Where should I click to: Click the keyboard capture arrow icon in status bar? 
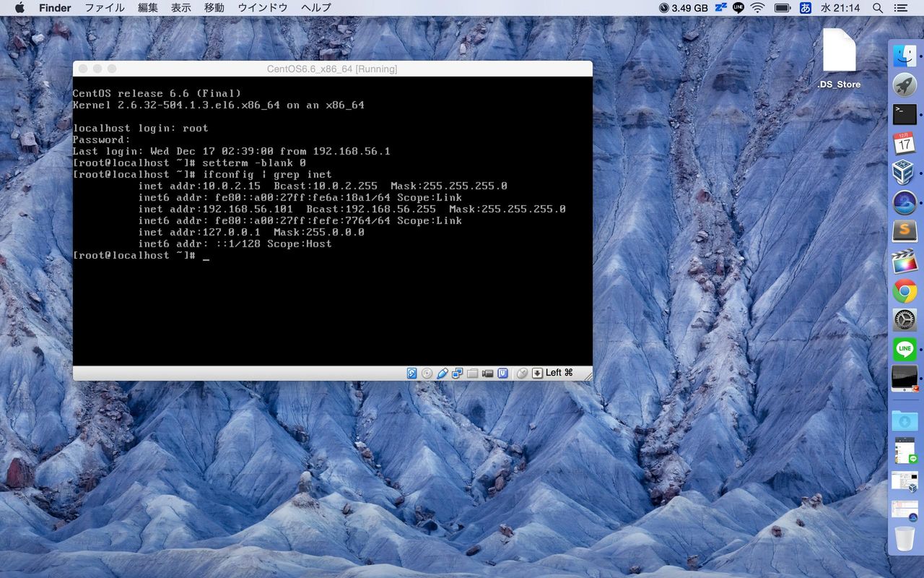tap(537, 373)
